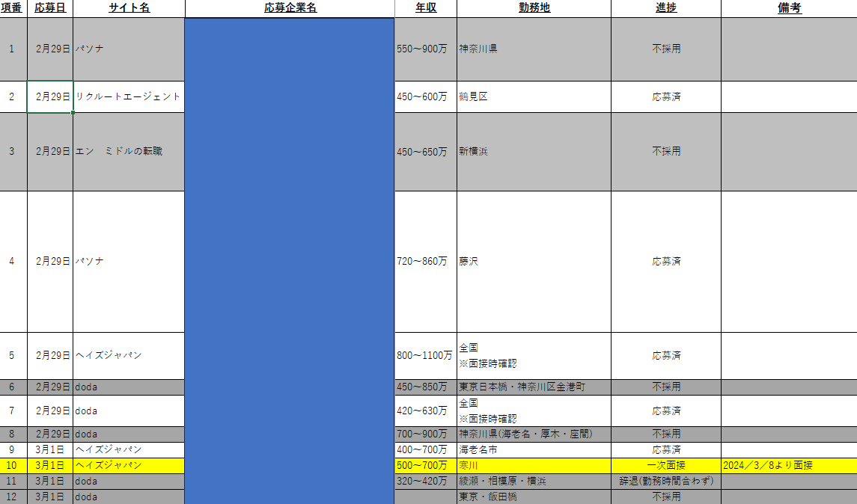857x504 pixels.
Task: Select ヘイズジャパン site cell in row 9
Action: coord(129,450)
